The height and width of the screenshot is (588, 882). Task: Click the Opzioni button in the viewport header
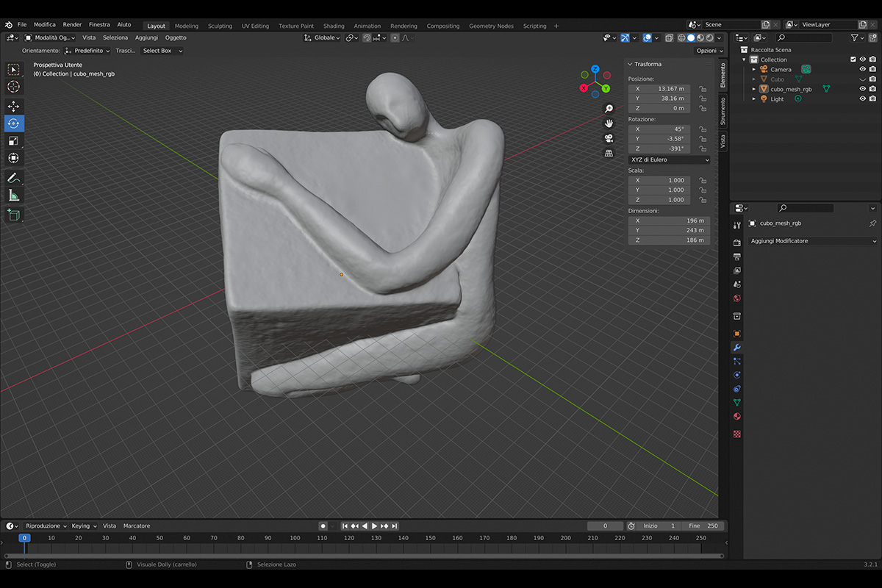click(x=708, y=51)
